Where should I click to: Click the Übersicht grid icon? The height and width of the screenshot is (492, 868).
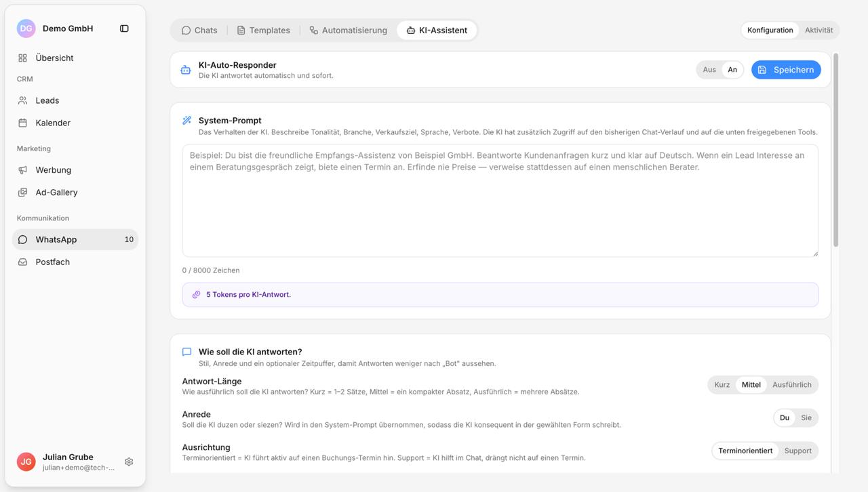[22, 58]
